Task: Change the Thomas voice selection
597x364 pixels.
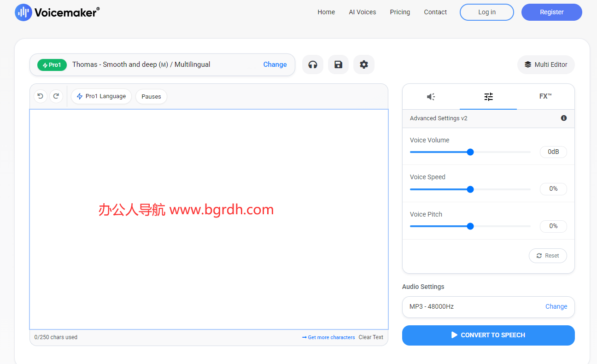Action: point(275,65)
